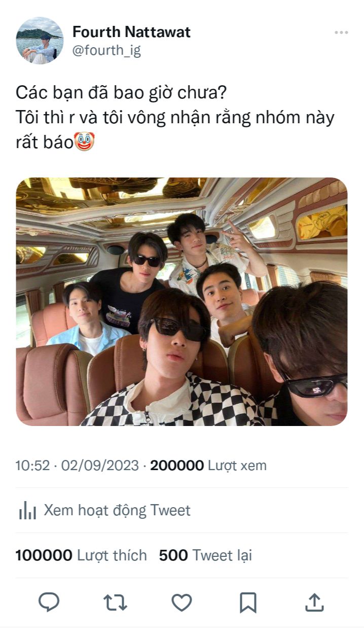
Task: Click the tweet analytics bar chart icon
Action: [x=27, y=510]
